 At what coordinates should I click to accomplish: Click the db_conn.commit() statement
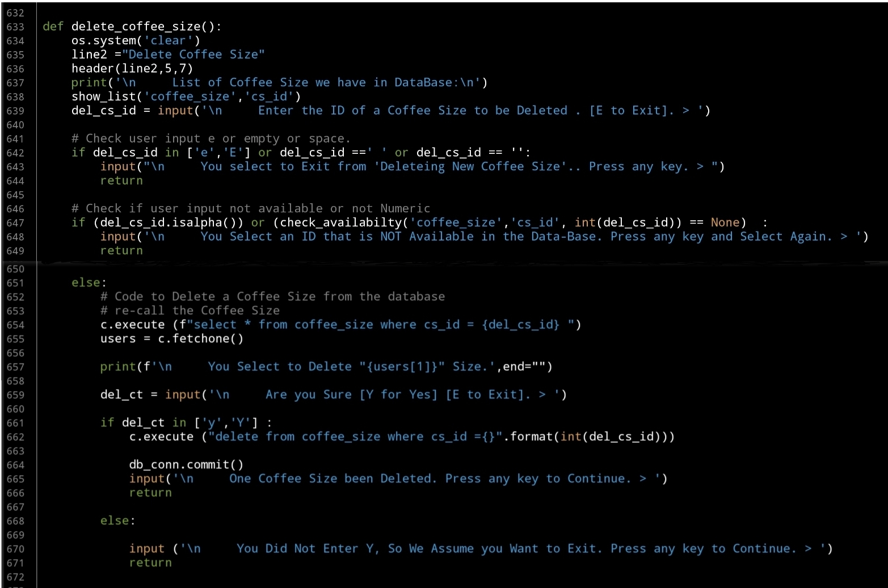[x=186, y=465]
